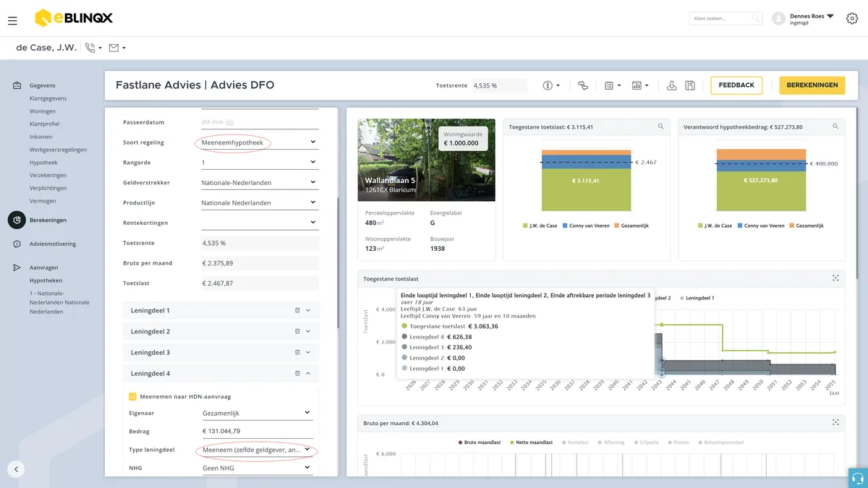
Task: Expand the Leningdeel 2 section
Action: tap(308, 331)
